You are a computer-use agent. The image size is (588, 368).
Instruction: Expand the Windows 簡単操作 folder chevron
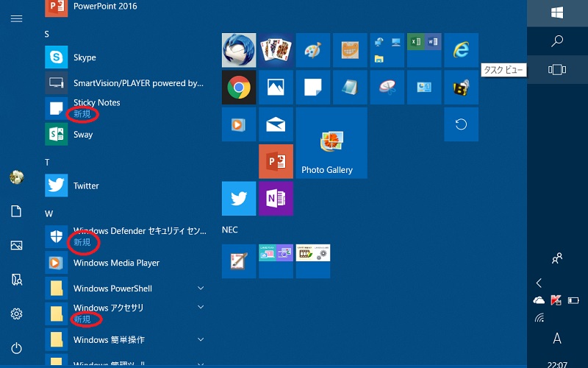pos(201,339)
